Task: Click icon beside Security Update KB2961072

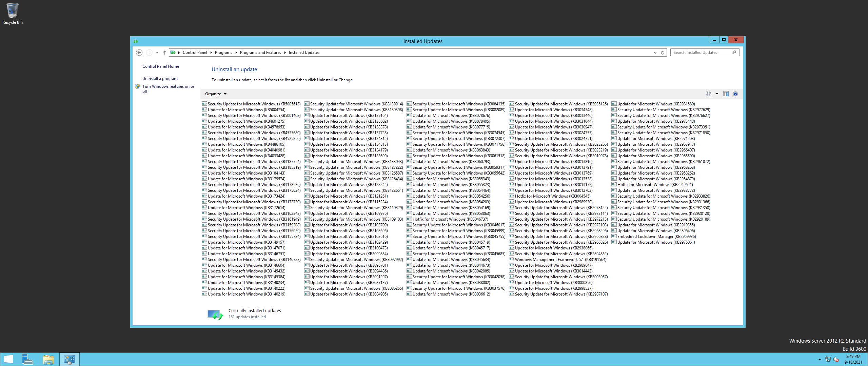Action: point(614,161)
